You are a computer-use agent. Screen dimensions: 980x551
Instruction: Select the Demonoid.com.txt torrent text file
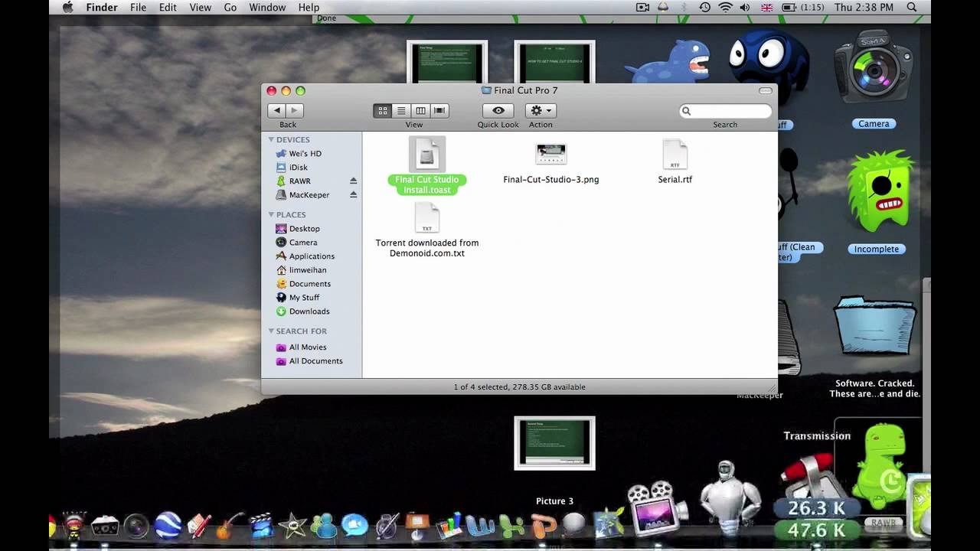426,230
